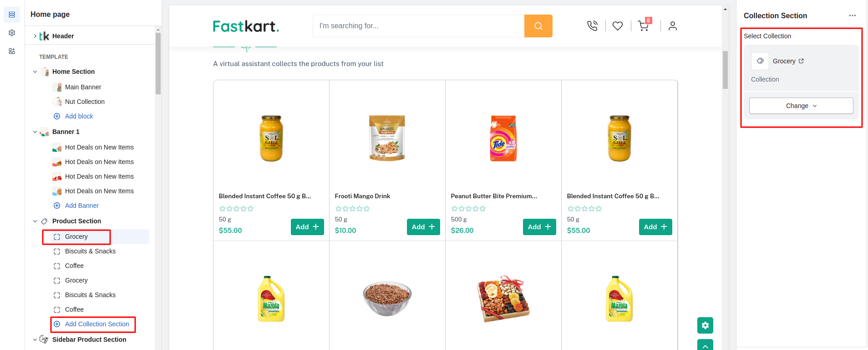Open the apps icon in left rail
Image resolution: width=868 pixels, height=350 pixels.
(x=12, y=51)
